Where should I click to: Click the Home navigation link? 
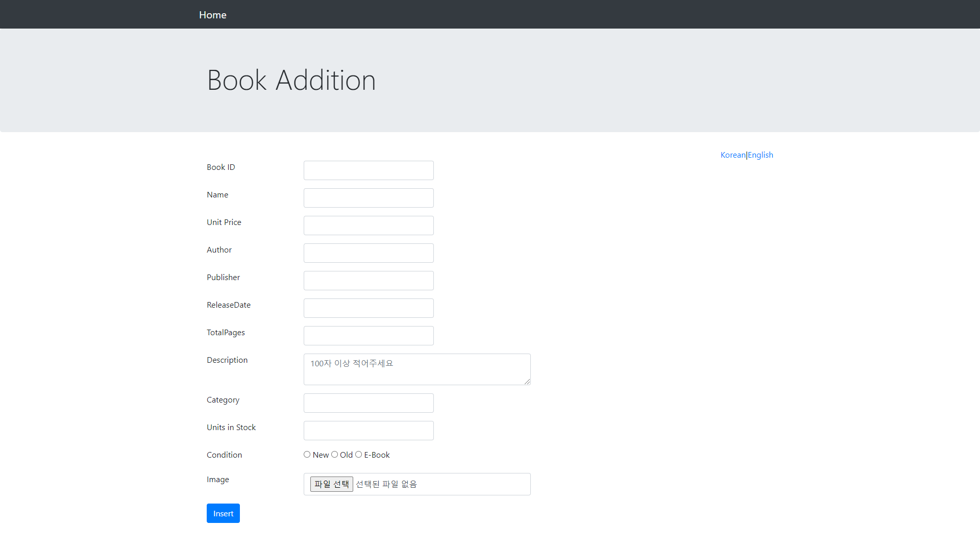tap(212, 15)
